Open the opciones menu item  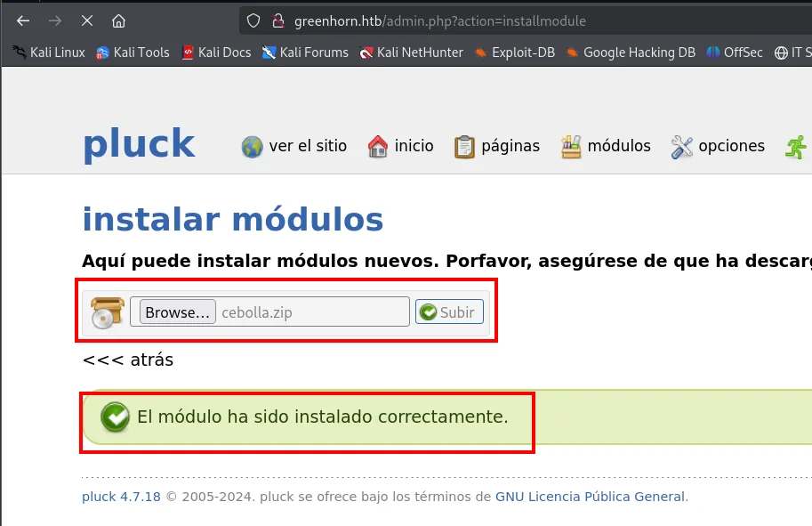click(731, 147)
